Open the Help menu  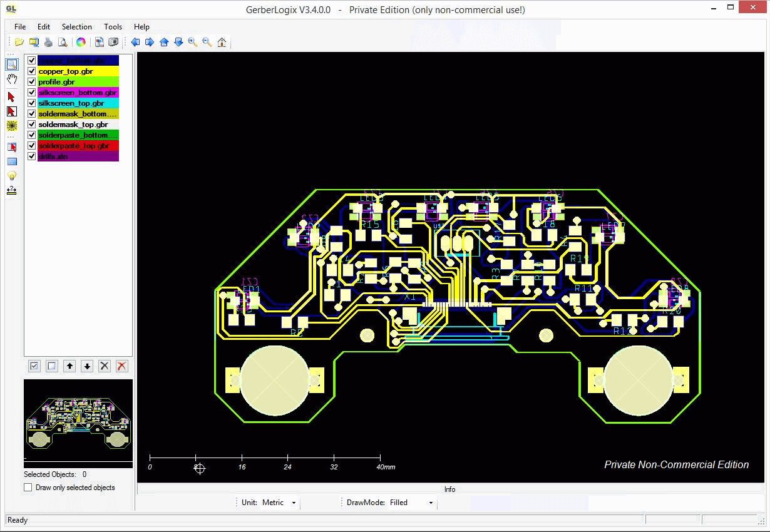point(141,27)
